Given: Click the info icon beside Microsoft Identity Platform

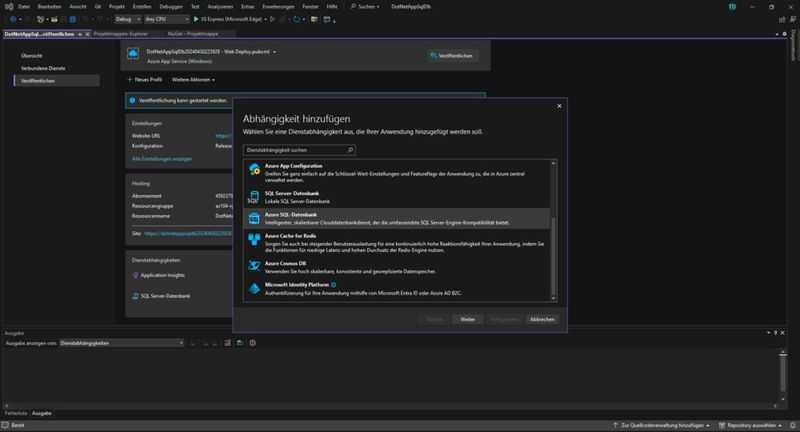Looking at the screenshot, I should [333, 285].
